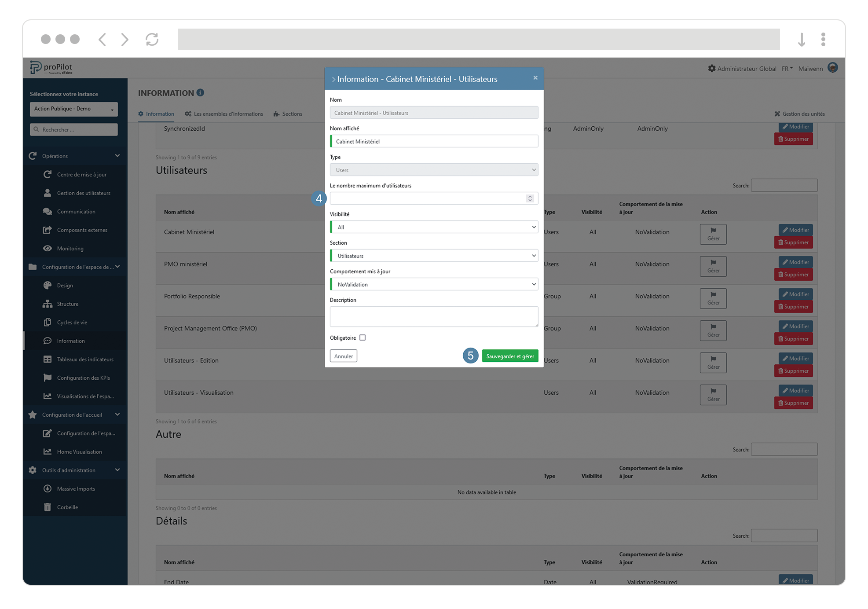868x609 pixels.
Task: Switch to the Sections tab
Action: (x=288, y=114)
